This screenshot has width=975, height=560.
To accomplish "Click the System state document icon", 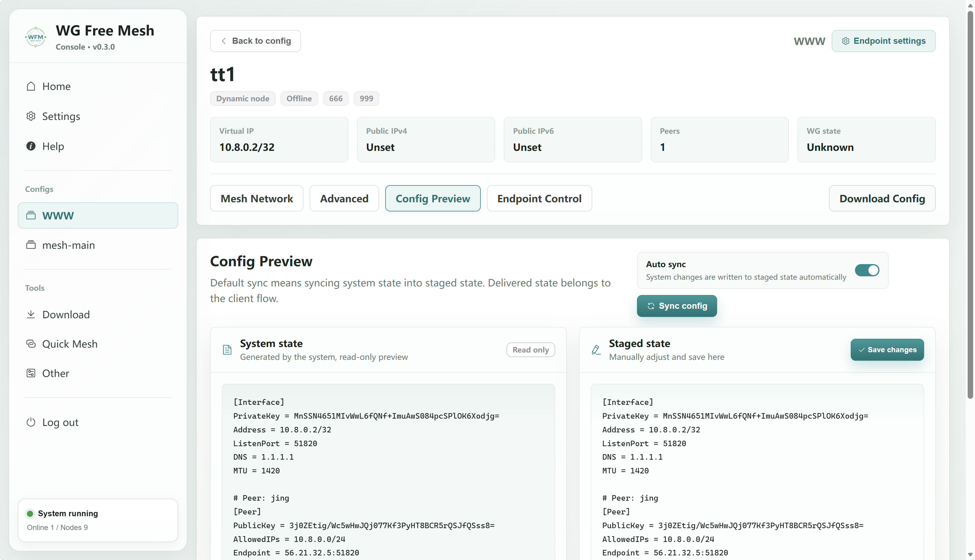I will click(227, 349).
